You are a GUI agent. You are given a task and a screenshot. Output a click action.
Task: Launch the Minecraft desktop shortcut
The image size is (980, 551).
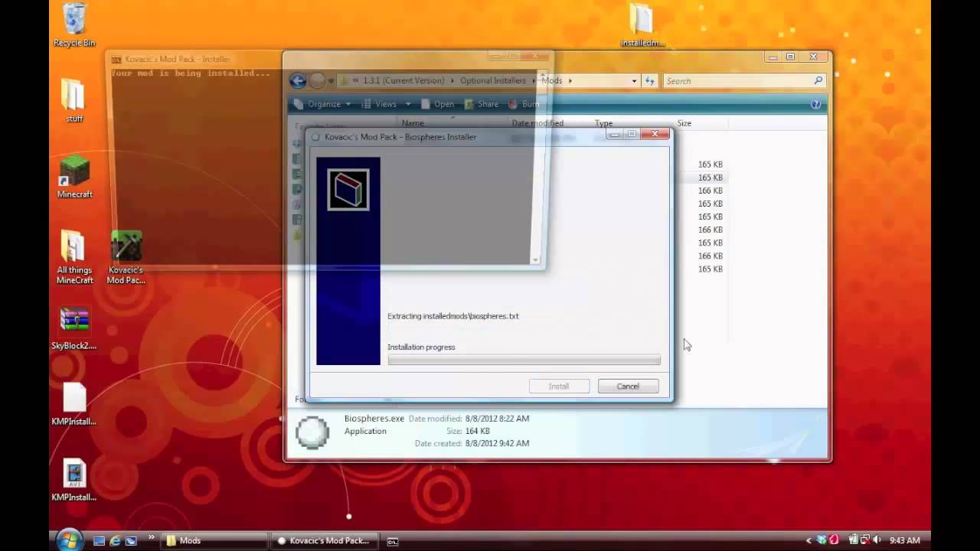(x=74, y=176)
